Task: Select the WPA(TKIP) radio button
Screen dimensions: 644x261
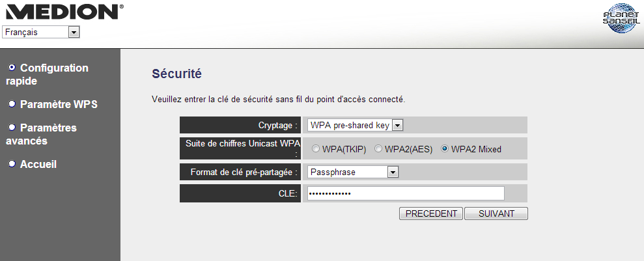Action: tap(315, 150)
